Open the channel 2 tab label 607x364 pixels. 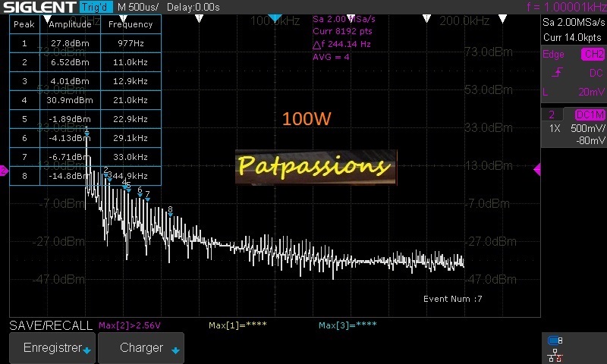tap(552, 115)
